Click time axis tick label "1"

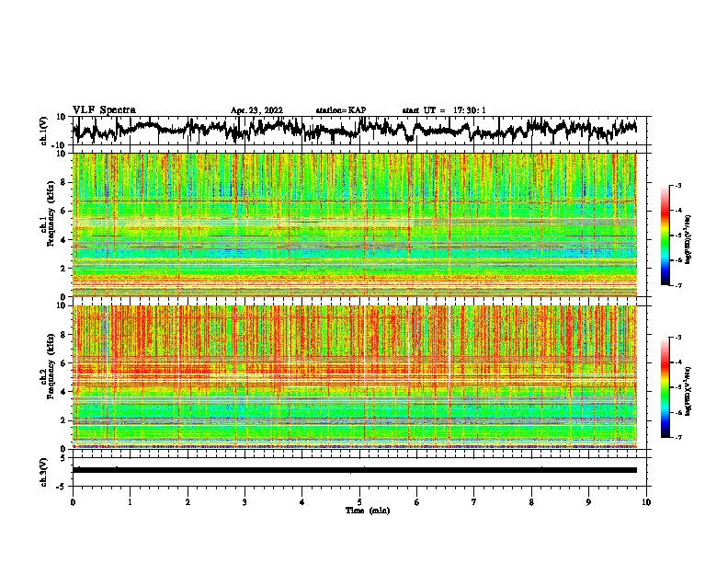130,502
